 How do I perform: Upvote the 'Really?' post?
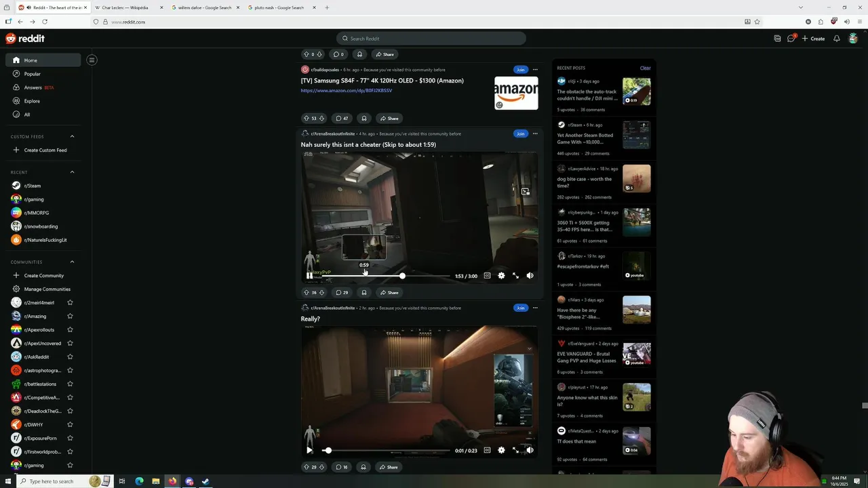pos(306,467)
